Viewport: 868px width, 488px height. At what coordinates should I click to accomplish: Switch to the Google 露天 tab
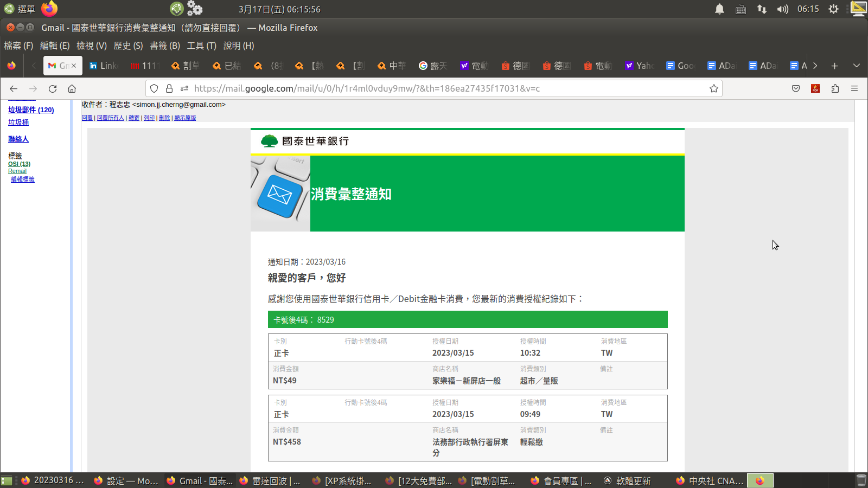coord(434,66)
